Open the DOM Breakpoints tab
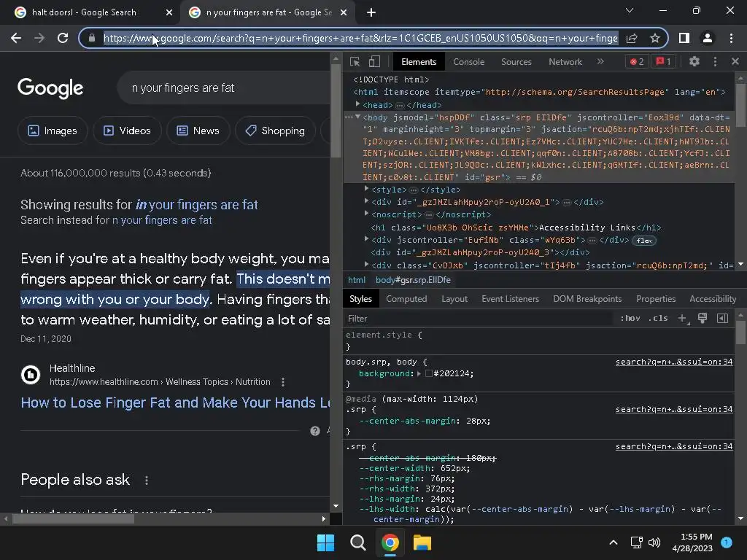Viewport: 747px width, 560px height. coord(587,298)
